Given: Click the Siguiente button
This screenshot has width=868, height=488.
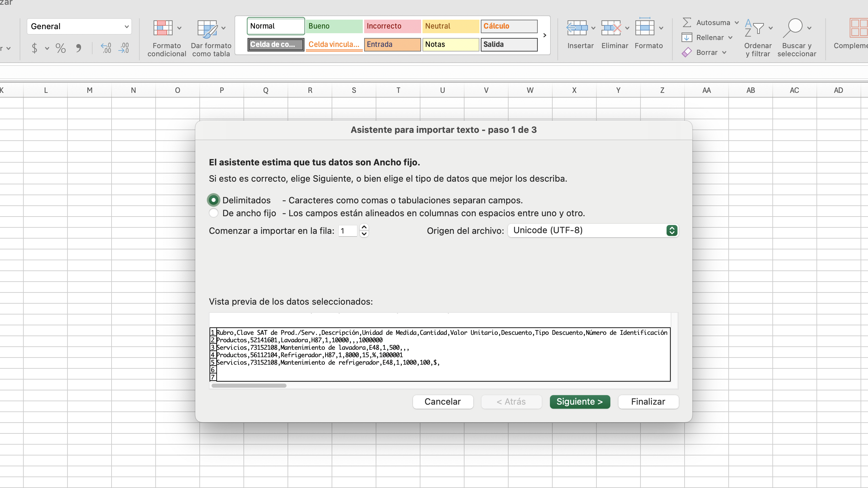Looking at the screenshot, I should (x=580, y=402).
